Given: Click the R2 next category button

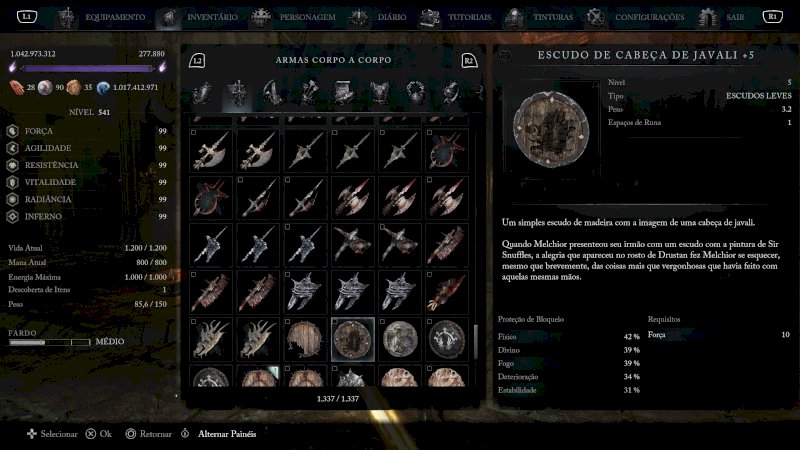Looking at the screenshot, I should [469, 61].
